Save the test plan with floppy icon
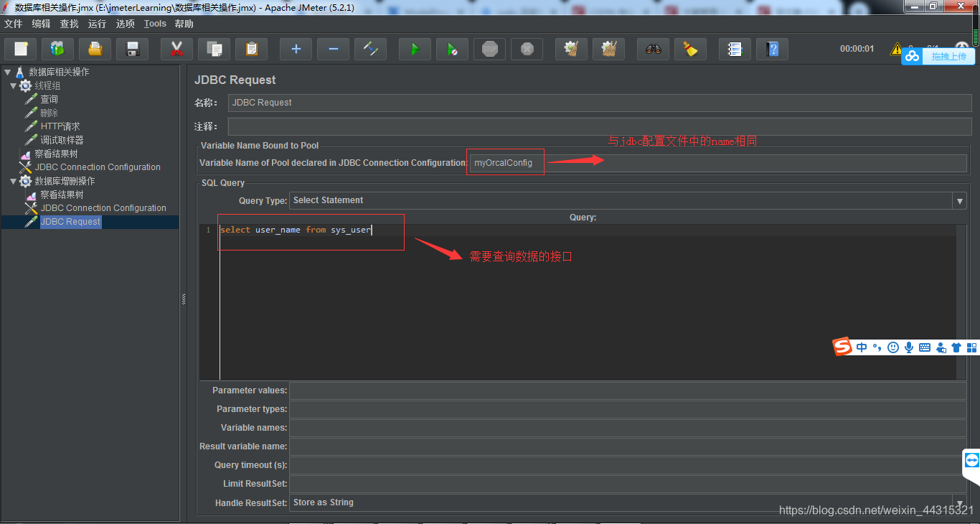 coord(132,49)
